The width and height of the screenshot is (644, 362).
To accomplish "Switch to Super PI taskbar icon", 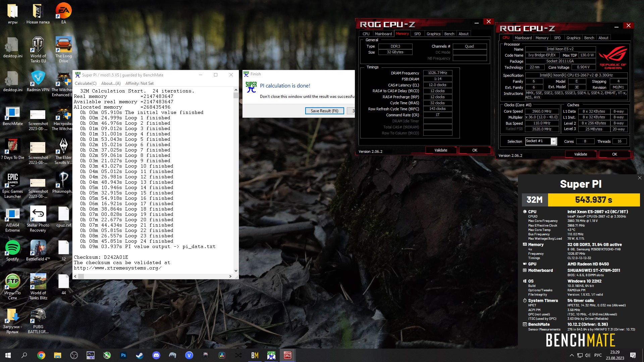I will point(271,355).
